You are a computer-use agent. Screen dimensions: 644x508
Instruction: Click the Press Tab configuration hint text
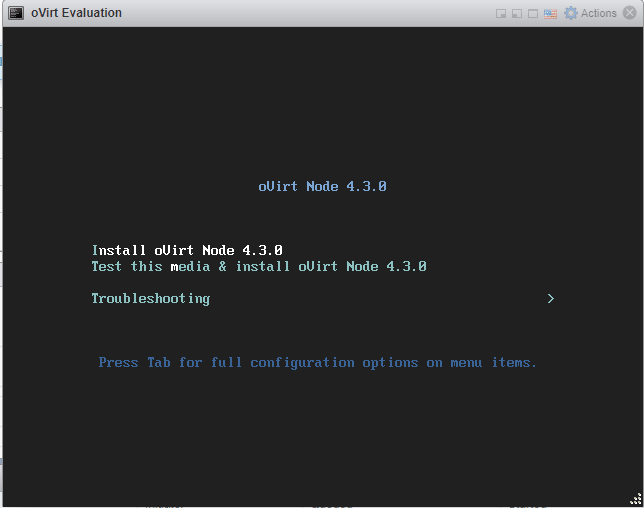pyautogui.click(x=317, y=363)
